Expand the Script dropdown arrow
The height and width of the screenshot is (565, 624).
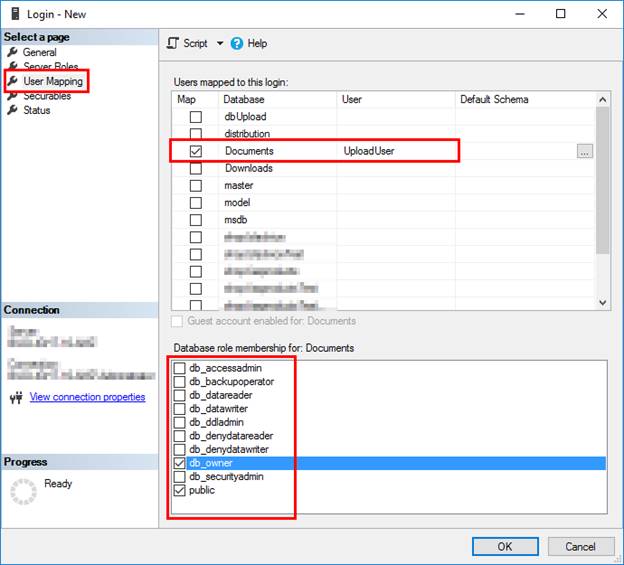click(x=220, y=43)
